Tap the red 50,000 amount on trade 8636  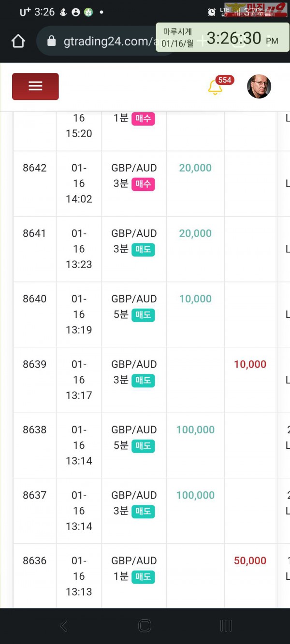click(x=250, y=561)
